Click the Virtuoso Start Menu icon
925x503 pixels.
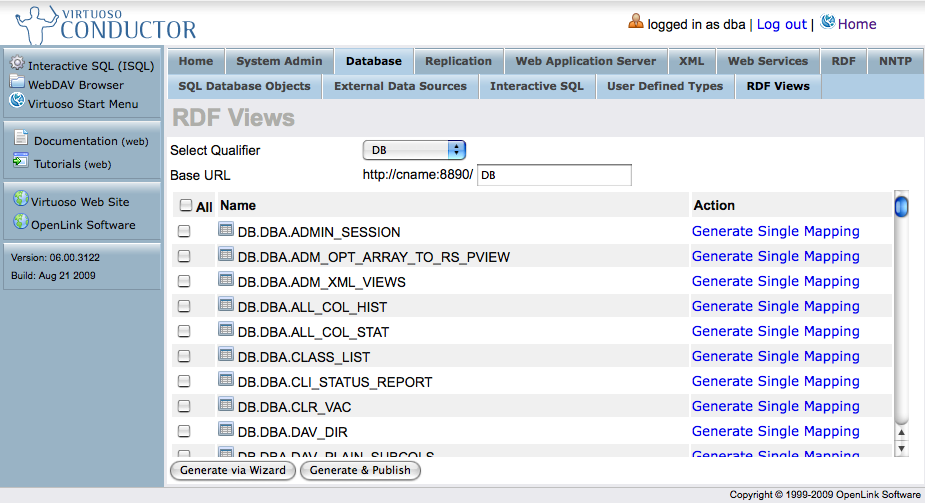point(17,100)
